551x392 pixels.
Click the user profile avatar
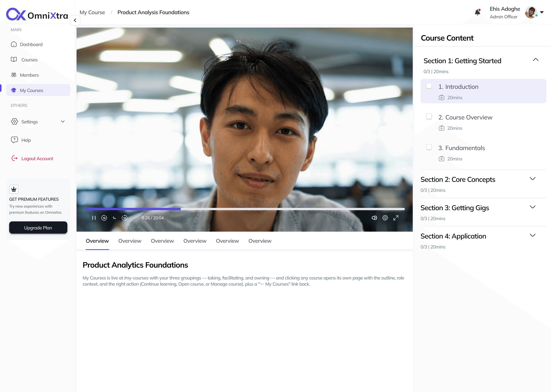click(531, 12)
